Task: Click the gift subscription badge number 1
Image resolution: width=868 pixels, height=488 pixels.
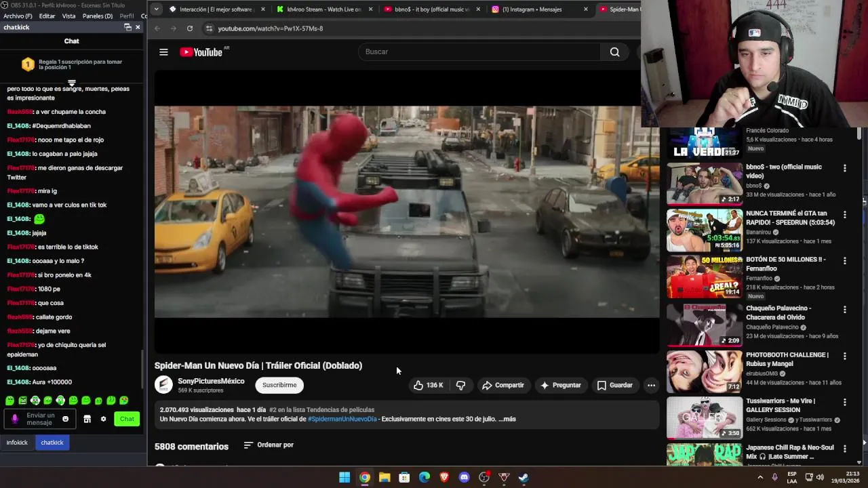Action: [28, 64]
